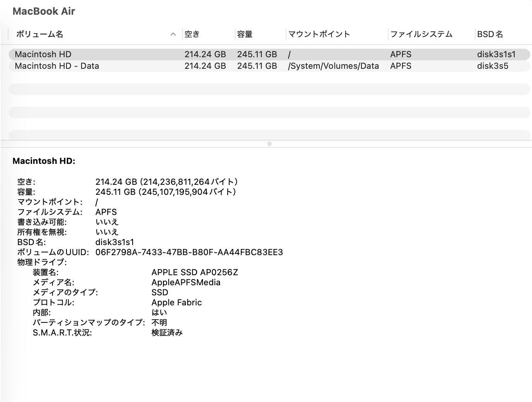Click SSD media type value
Image resolution: width=532 pixels, height=402 pixels.
click(x=160, y=293)
